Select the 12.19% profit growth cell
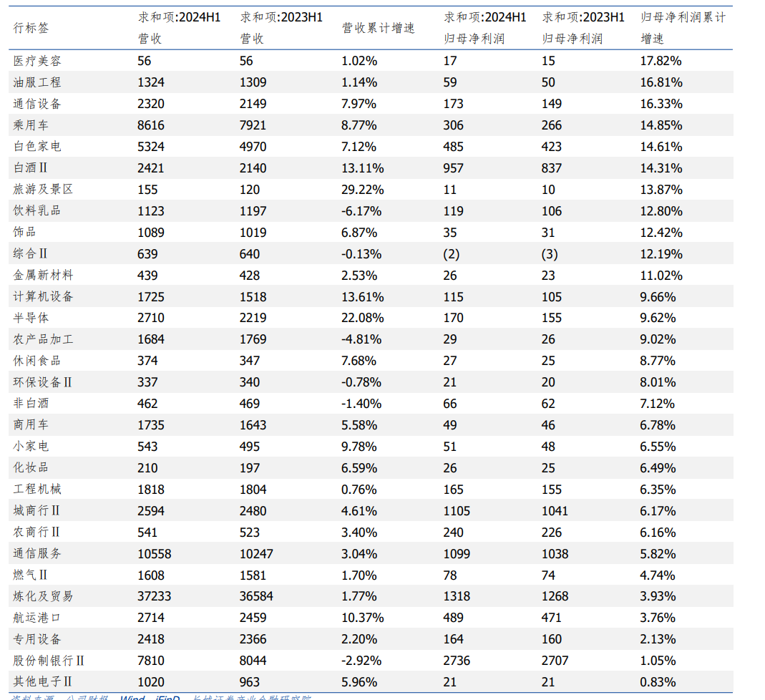765x700 pixels. coord(661,253)
